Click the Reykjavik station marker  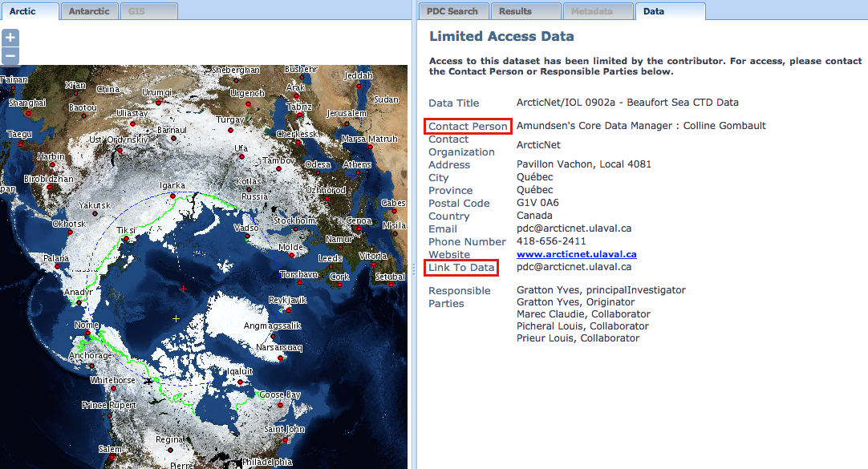point(288,310)
